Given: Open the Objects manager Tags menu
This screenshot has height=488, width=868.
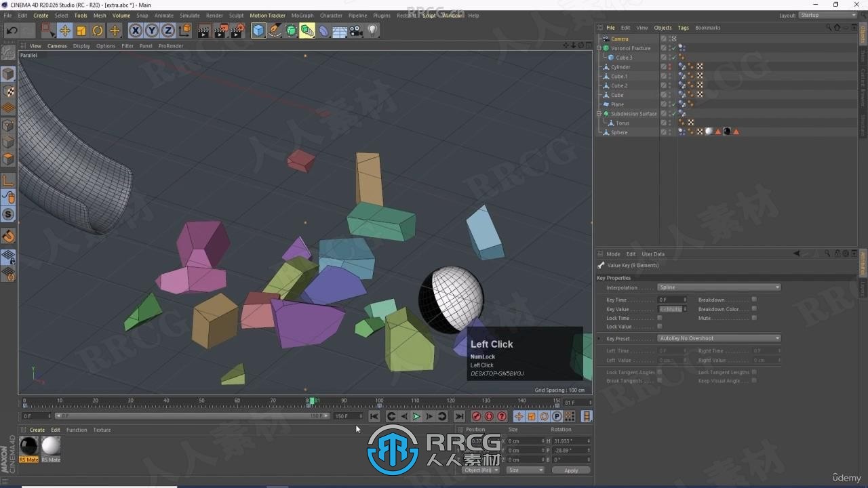Looking at the screenshot, I should 683,28.
